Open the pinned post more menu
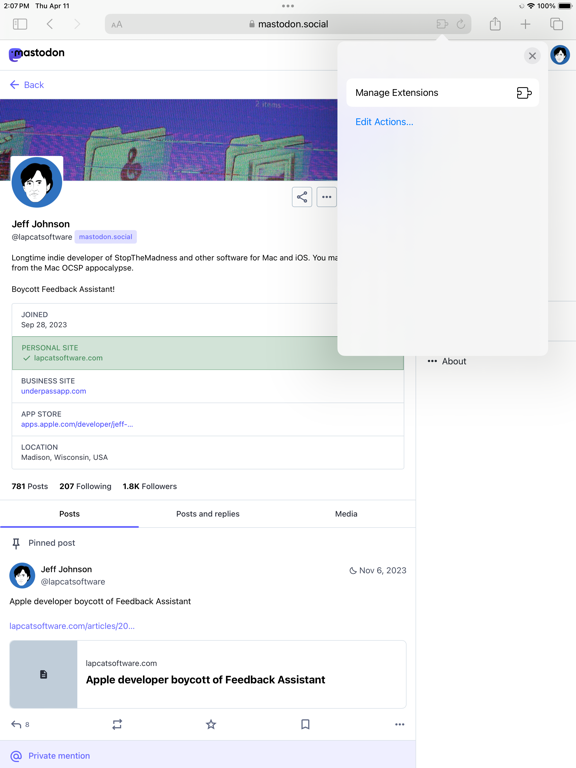The height and width of the screenshot is (768, 576). [400, 724]
